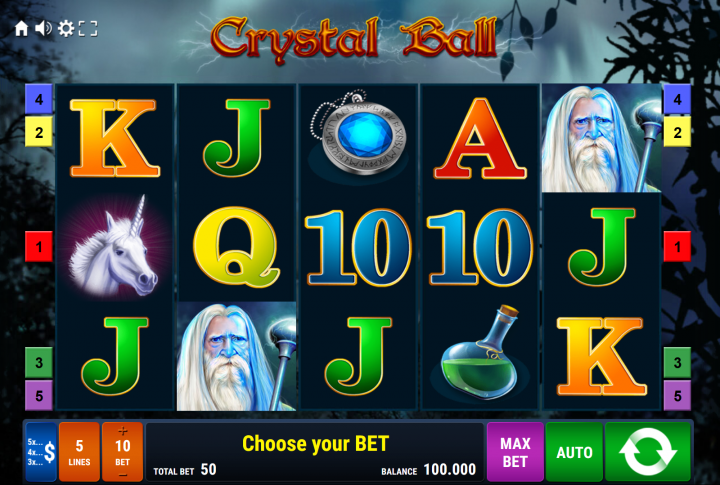Mute the game sound speaker icon
The width and height of the screenshot is (720, 485).
click(43, 28)
